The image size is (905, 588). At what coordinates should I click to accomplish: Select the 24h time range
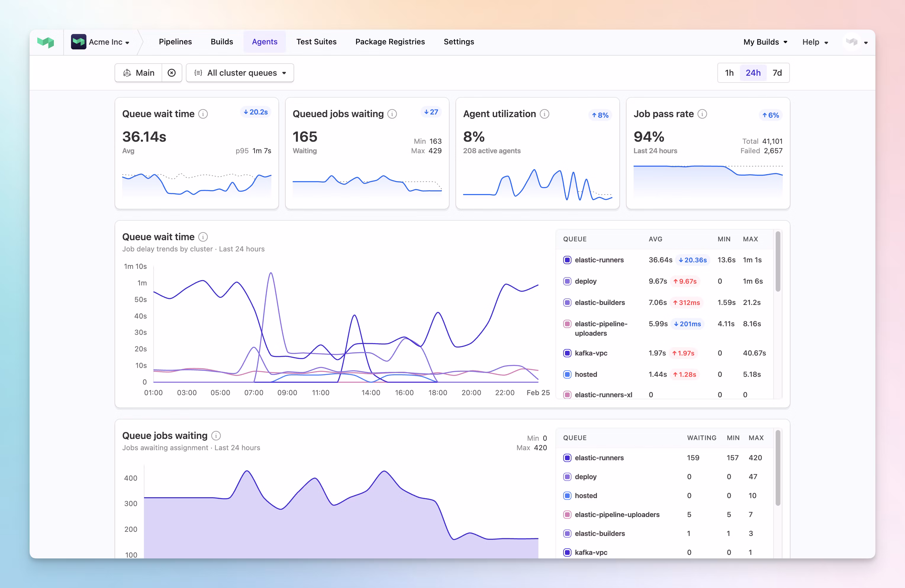(753, 72)
